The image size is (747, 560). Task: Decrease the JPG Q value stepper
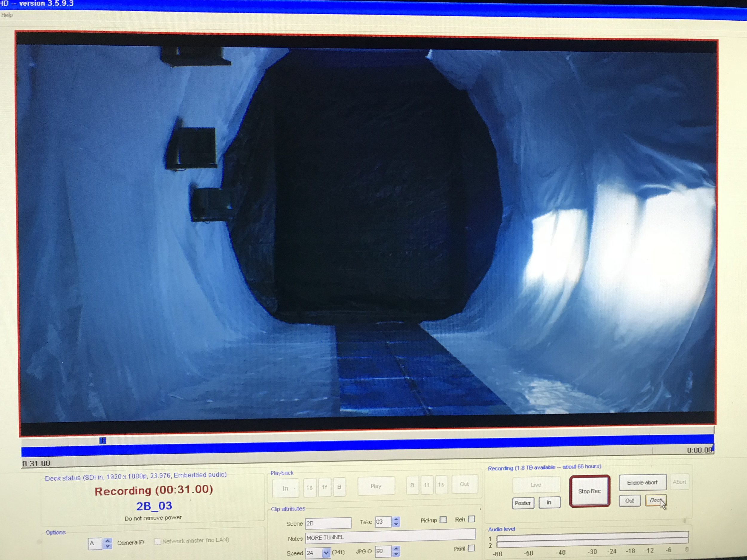point(397,554)
